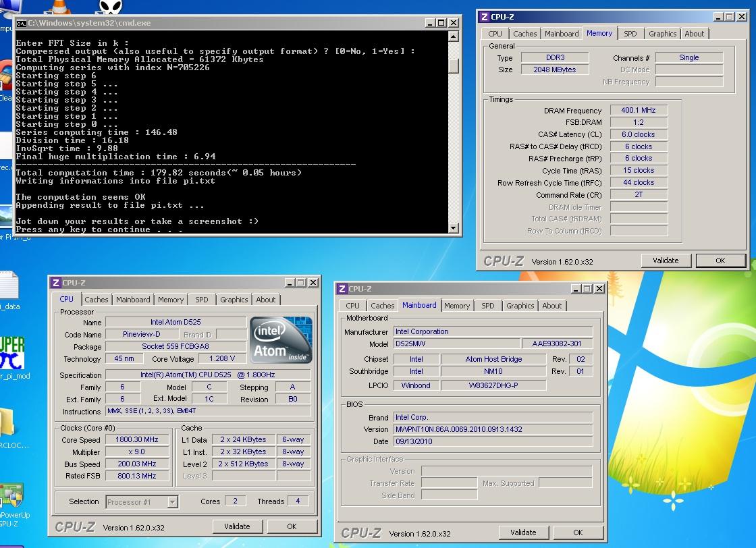Image resolution: width=756 pixels, height=548 pixels.
Task: Switch to SPD tab in Mainboard window
Action: [487, 306]
